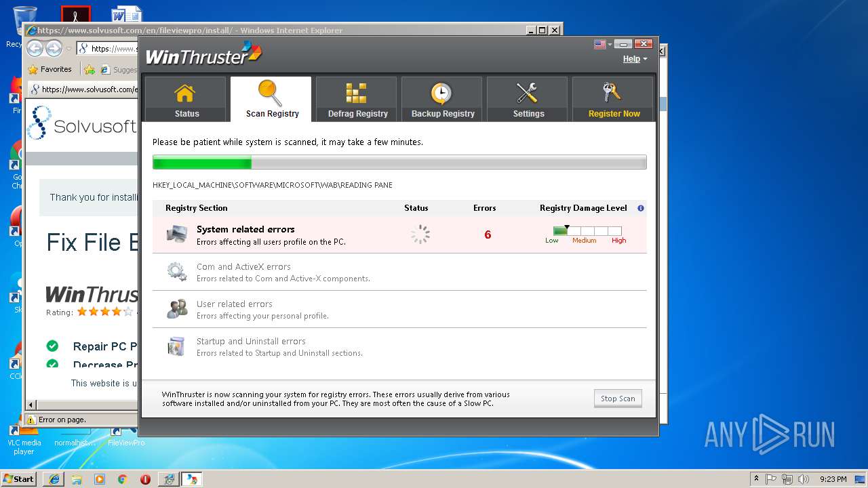Click the WinThruster taskbar button
The width and height of the screenshot is (868, 488).
click(192, 479)
